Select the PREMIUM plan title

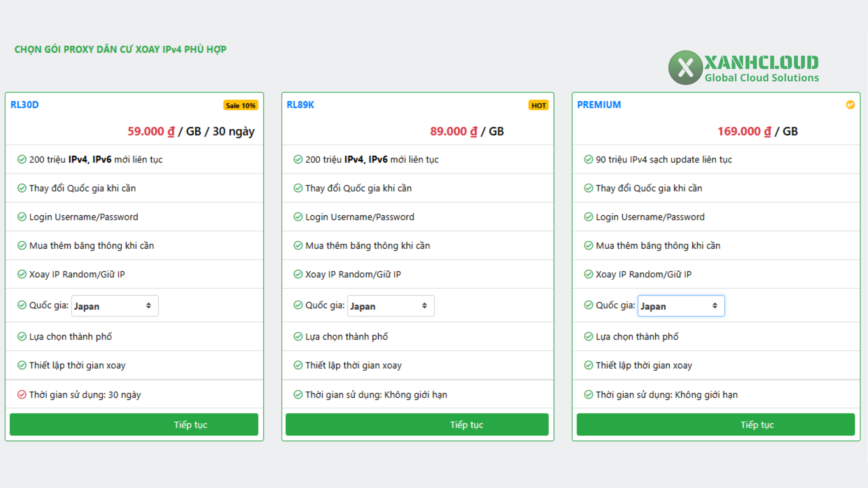pos(599,105)
